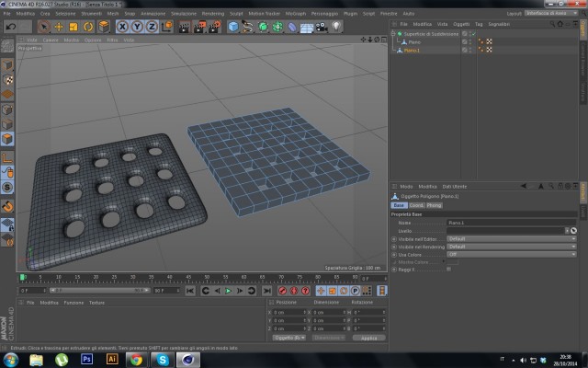This screenshot has height=368, width=588.
Task: Click the Undo arrow icon
Action: (11, 27)
